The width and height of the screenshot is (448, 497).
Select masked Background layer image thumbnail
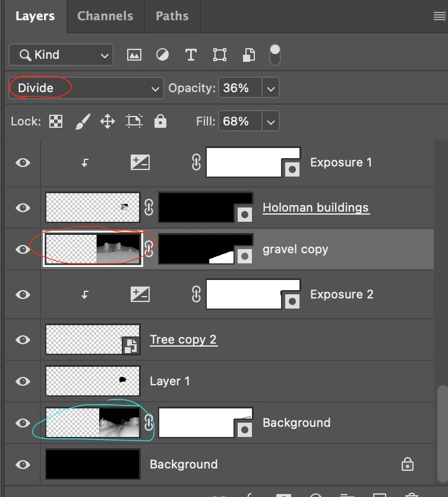point(93,423)
